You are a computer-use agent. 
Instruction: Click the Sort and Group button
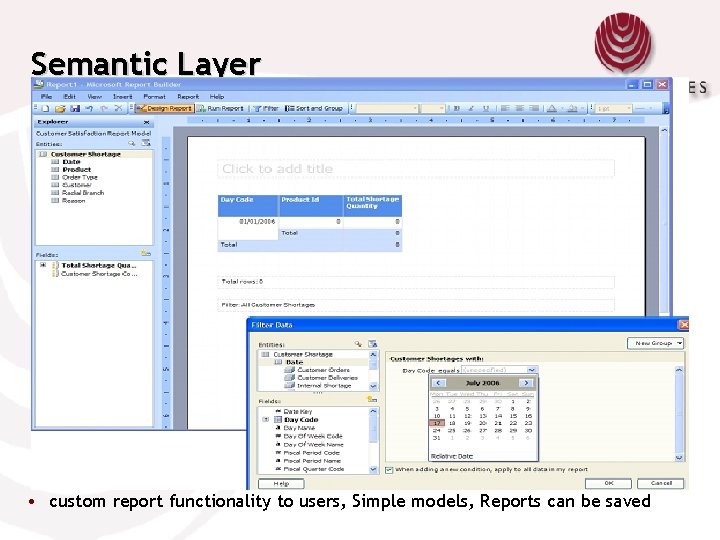314,109
